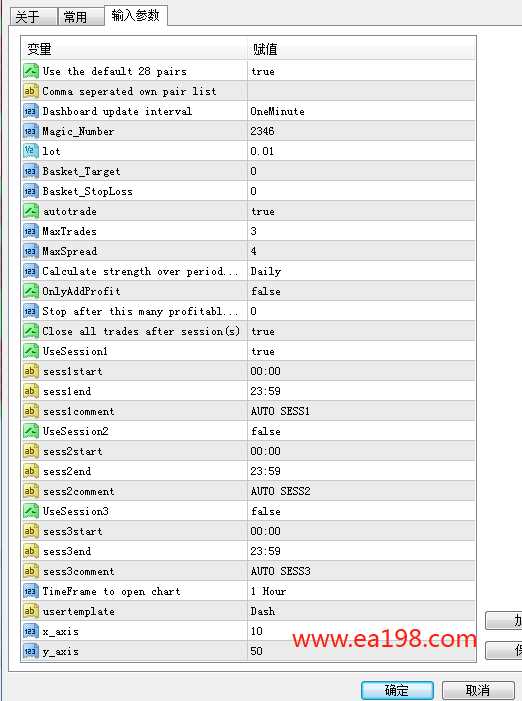Viewport: 522px width, 701px height.
Task: Open the Calculate strength period Daily dropdown
Action: (x=361, y=271)
